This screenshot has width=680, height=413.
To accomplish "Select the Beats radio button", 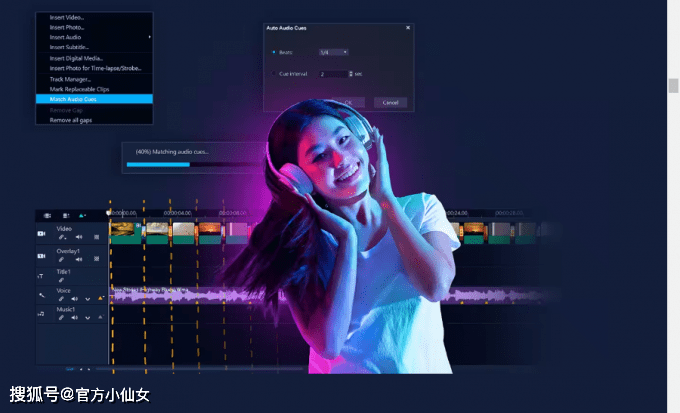I will point(274,52).
